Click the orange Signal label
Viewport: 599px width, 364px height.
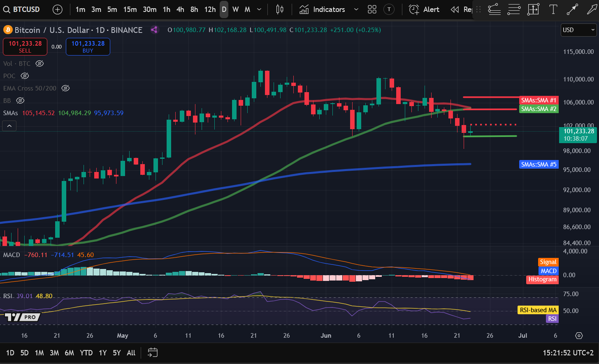548,262
